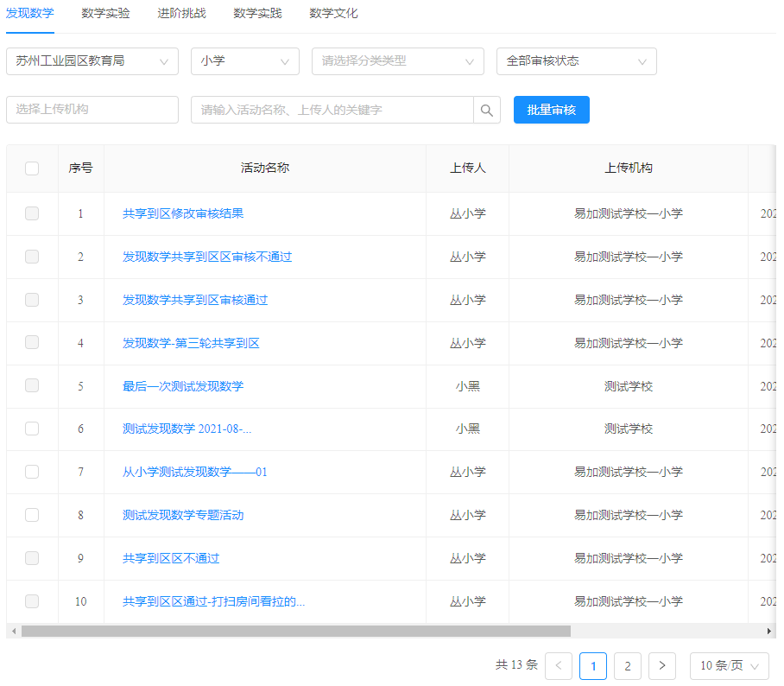The width and height of the screenshot is (784, 686).
Task: Click the 批量审核 button
Action: (552, 110)
